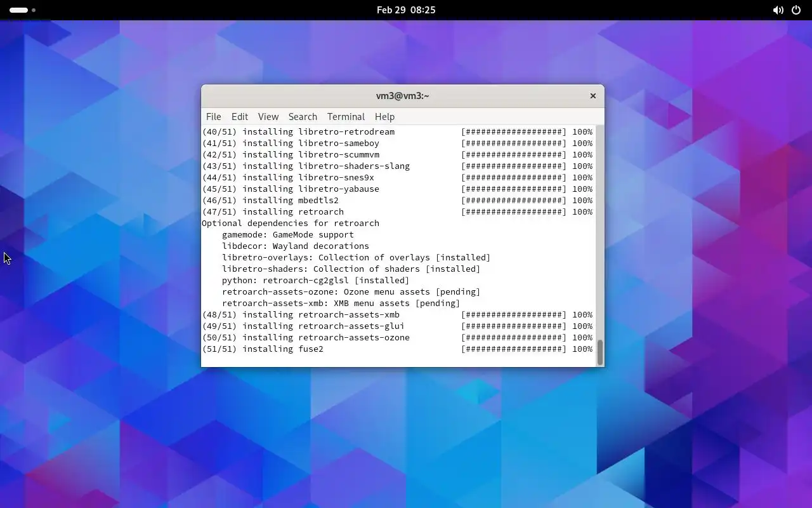
Task: Open the View menu
Action: [x=268, y=117]
